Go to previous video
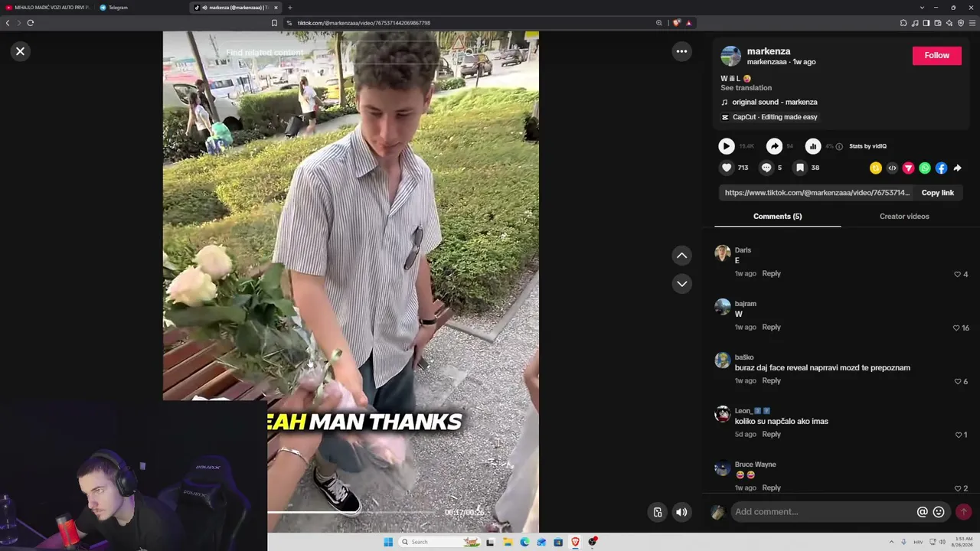 [681, 256]
